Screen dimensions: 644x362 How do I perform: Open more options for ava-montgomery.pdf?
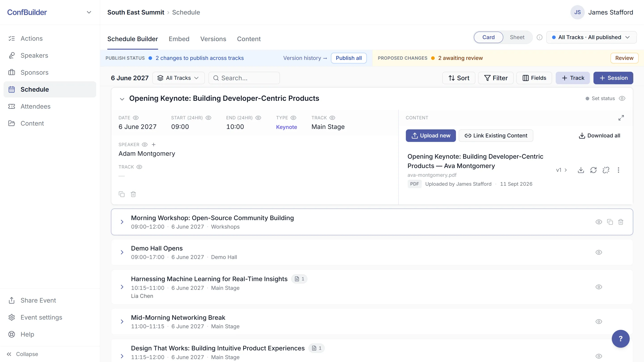click(x=619, y=170)
